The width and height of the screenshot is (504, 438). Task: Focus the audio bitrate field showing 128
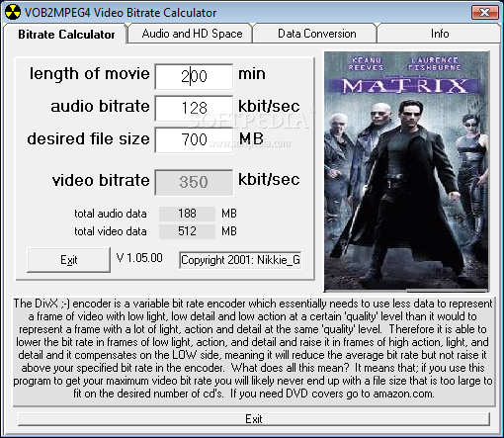coord(194,108)
